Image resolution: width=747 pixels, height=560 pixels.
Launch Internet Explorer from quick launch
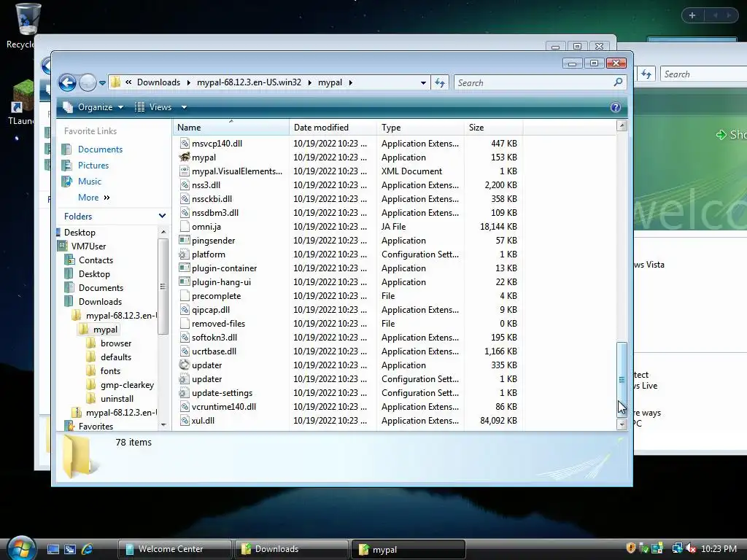(x=87, y=549)
